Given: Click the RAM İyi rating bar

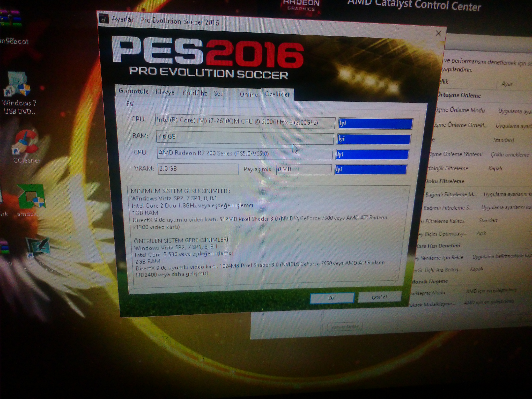Looking at the screenshot, I should 374,139.
